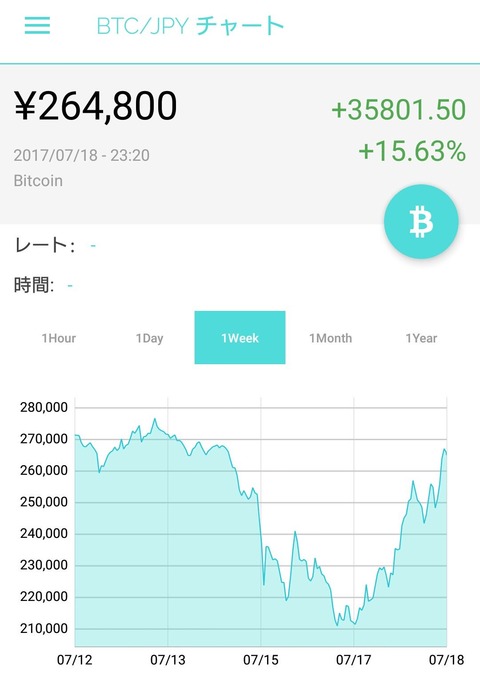Show the 1Year chart range
Viewport: 480px width, 680px height.
tap(421, 338)
